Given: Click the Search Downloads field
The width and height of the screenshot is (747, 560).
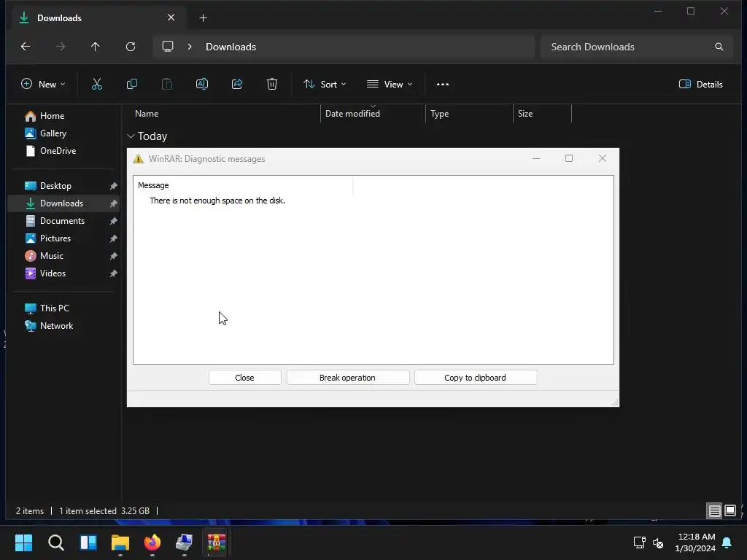Looking at the screenshot, I should pos(636,47).
